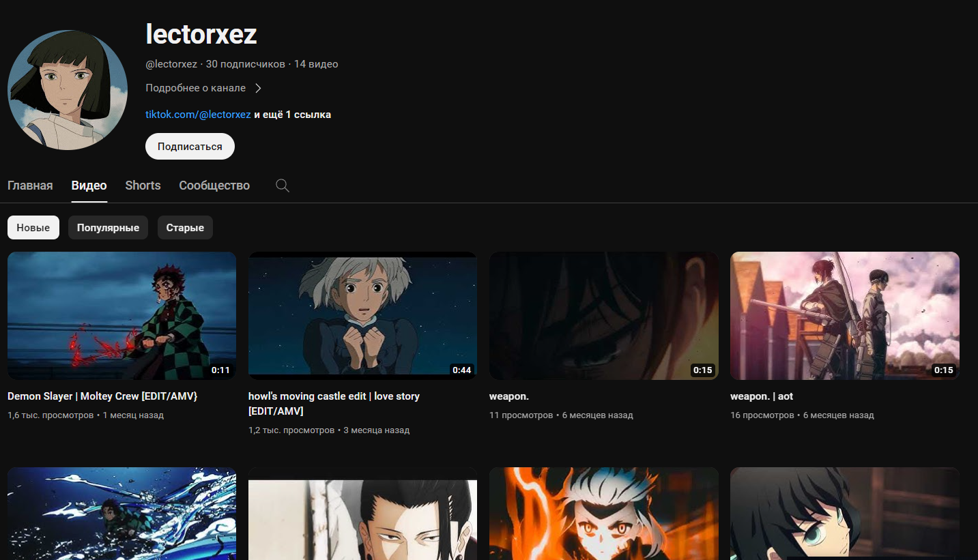Click the lectorxez channel name heading

pyautogui.click(x=201, y=33)
